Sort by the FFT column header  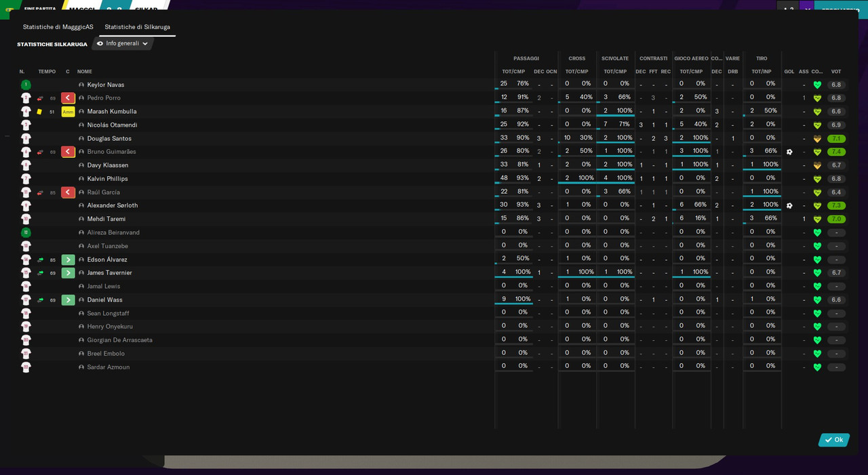pos(653,72)
